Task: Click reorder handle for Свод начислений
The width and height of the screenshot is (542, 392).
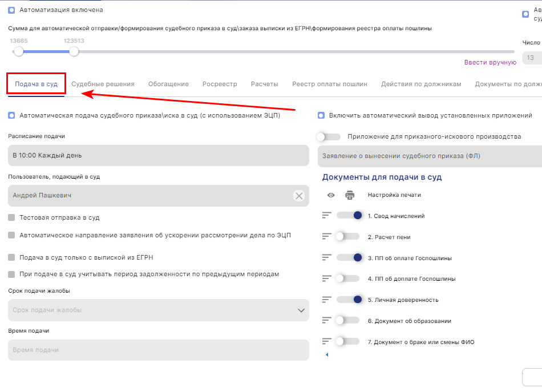Action: click(327, 216)
